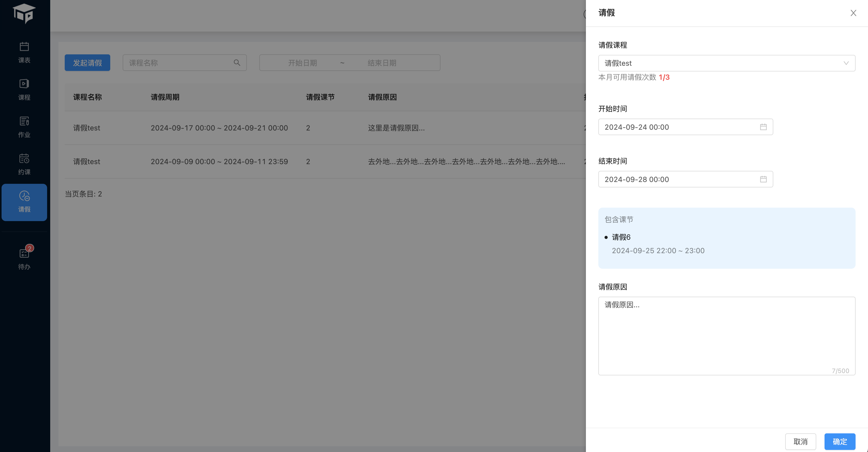Open calendar icon for 开始时间

[763, 127]
